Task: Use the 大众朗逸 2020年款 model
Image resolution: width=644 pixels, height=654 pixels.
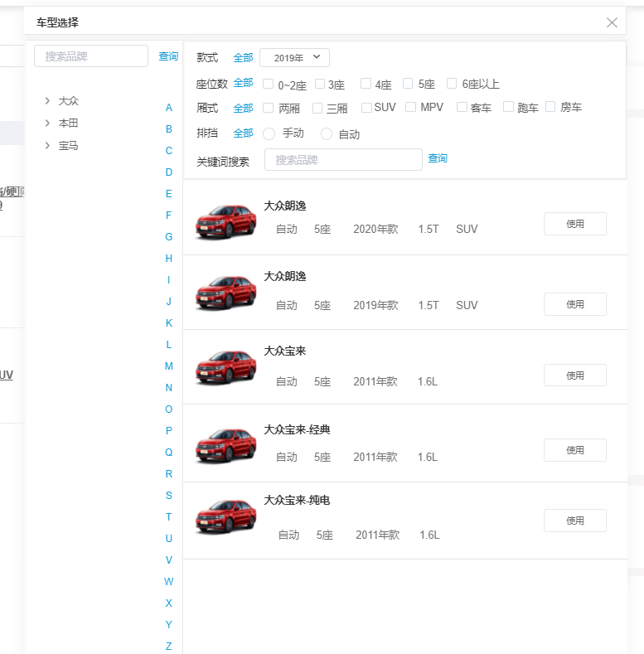Action: click(574, 224)
